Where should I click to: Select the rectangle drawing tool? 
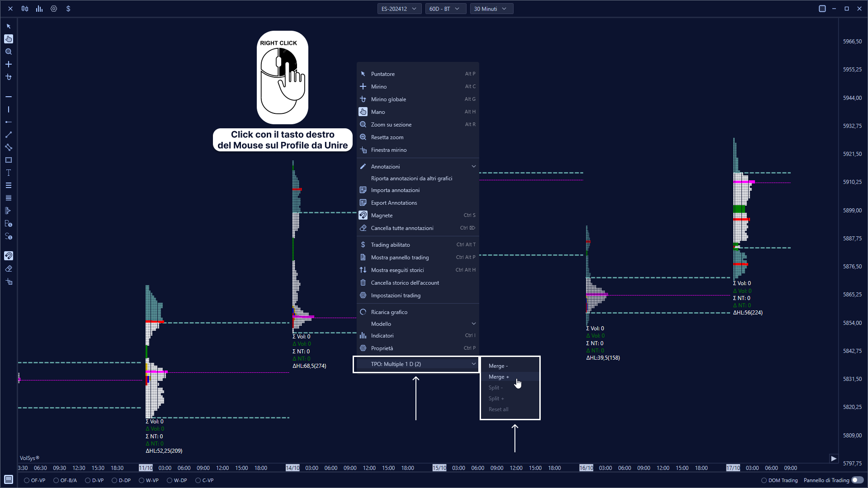pos(9,160)
